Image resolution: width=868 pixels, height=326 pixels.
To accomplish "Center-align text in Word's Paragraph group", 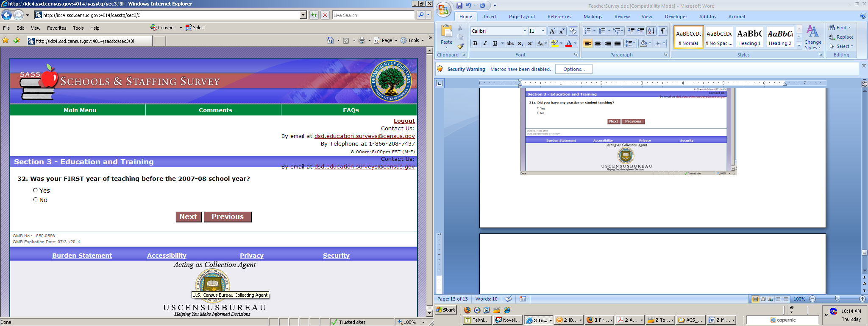I will click(x=598, y=43).
